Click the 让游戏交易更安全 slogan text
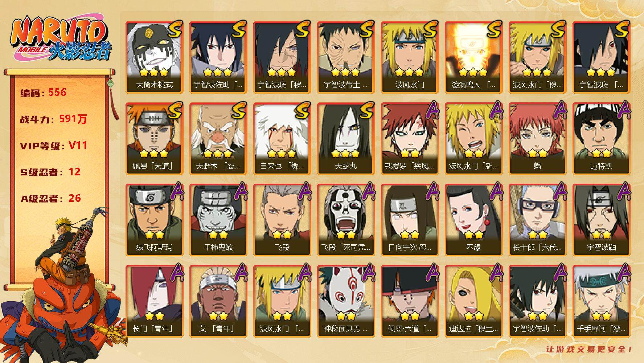The image size is (644, 363). tap(590, 350)
